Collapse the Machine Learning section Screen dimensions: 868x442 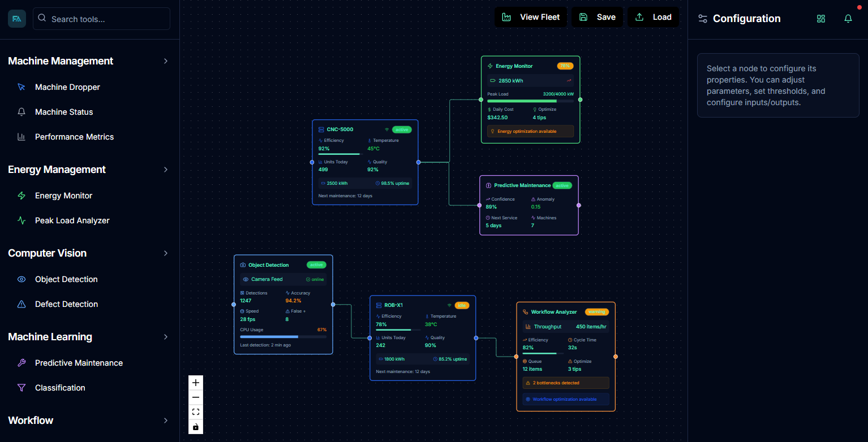pyautogui.click(x=166, y=337)
